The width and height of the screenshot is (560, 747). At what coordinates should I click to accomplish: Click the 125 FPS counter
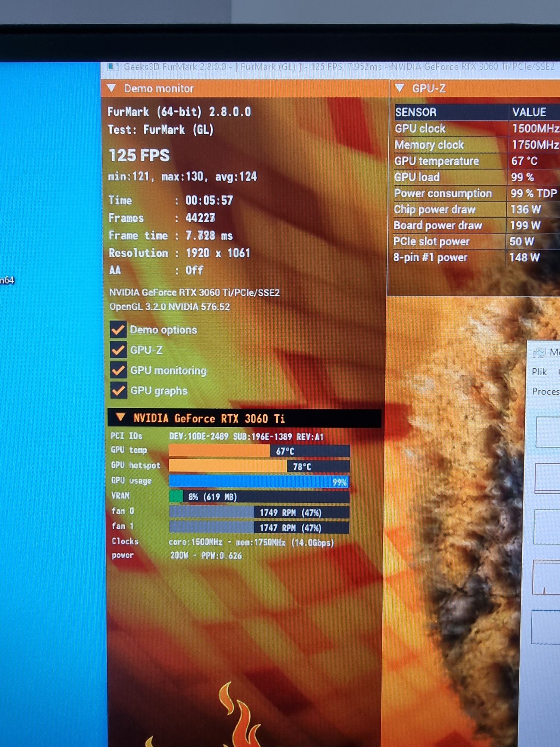tap(139, 155)
